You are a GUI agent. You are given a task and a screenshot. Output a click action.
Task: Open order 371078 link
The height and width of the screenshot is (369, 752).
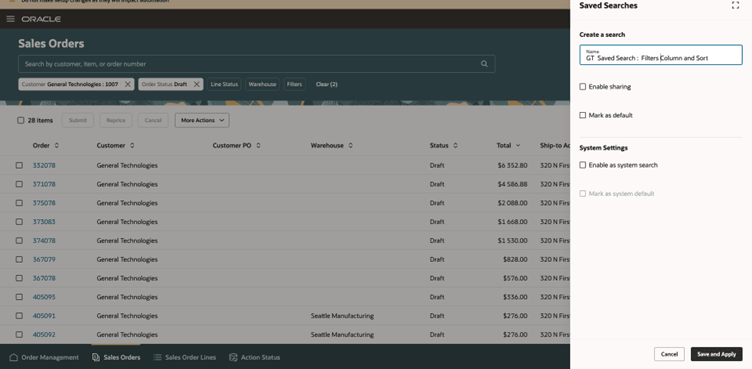pos(44,184)
